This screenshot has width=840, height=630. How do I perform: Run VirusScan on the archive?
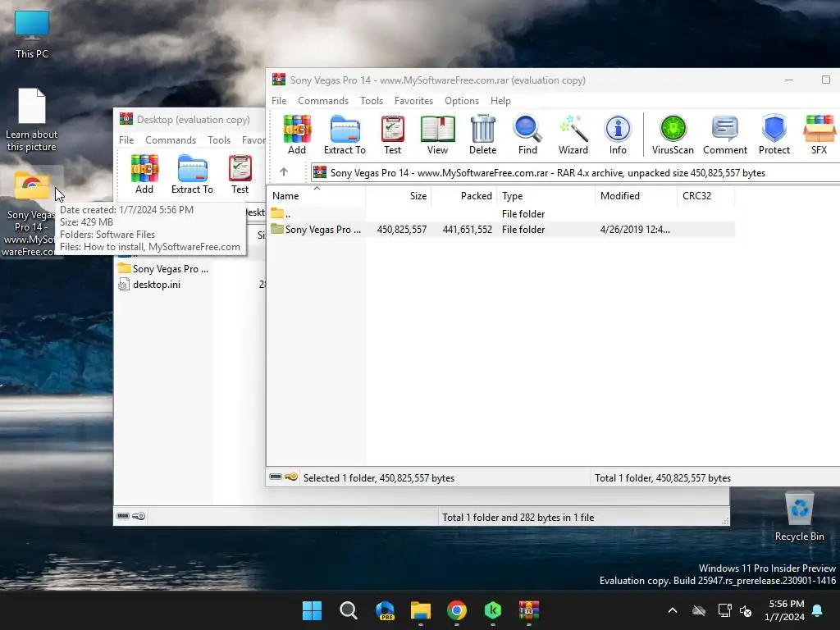673,135
